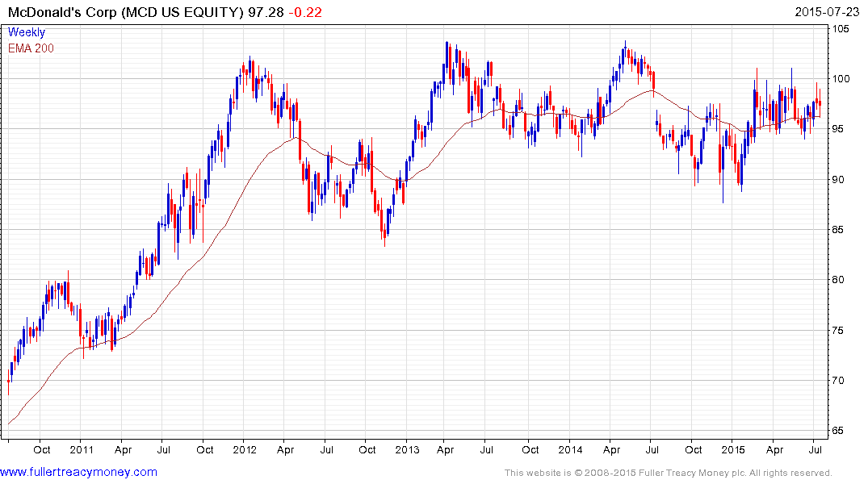This screenshot has height=484, width=868.
Task: Click the 2015 year axis label
Action: pyautogui.click(x=733, y=449)
